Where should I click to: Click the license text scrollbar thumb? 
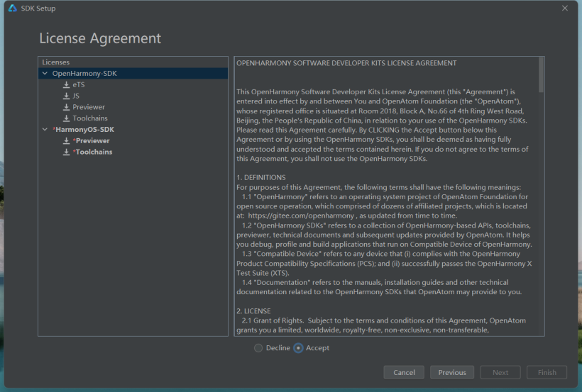541,74
